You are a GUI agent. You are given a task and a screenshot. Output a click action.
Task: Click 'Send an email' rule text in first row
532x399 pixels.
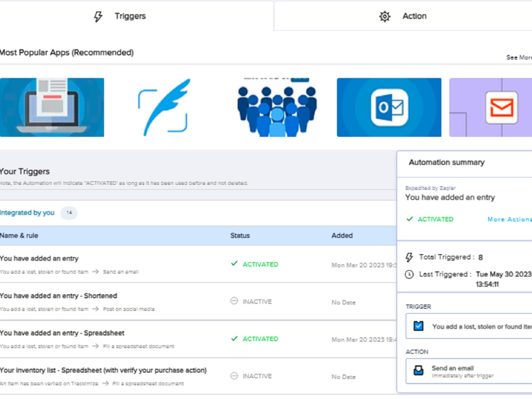pos(121,272)
